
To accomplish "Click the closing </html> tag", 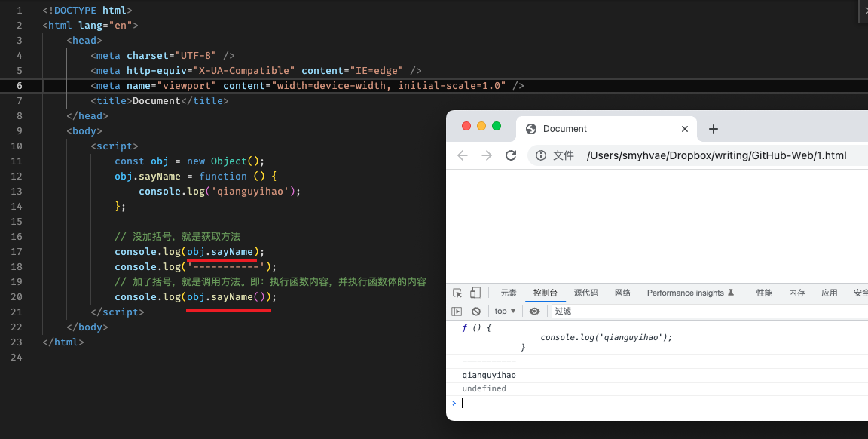I will pos(63,342).
